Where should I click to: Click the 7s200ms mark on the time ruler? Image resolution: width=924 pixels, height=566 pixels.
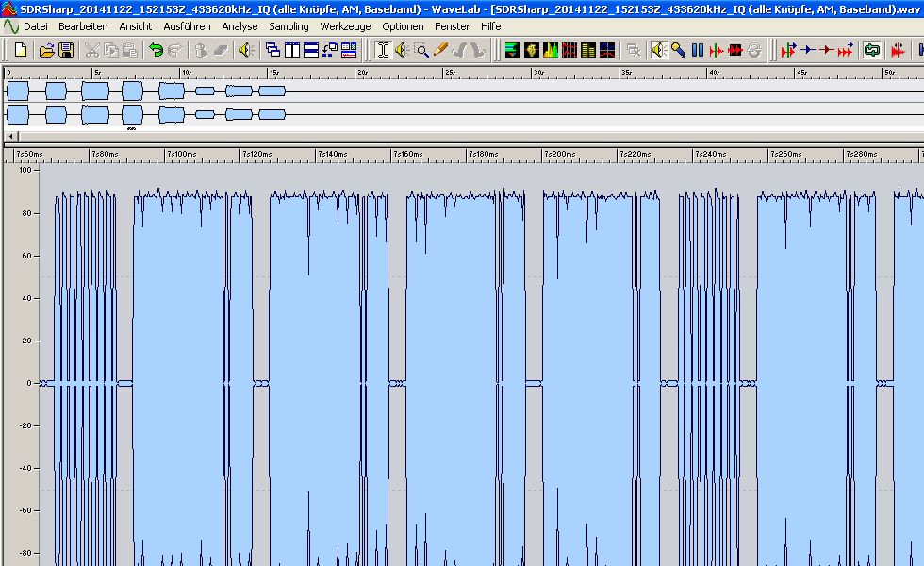click(560, 154)
